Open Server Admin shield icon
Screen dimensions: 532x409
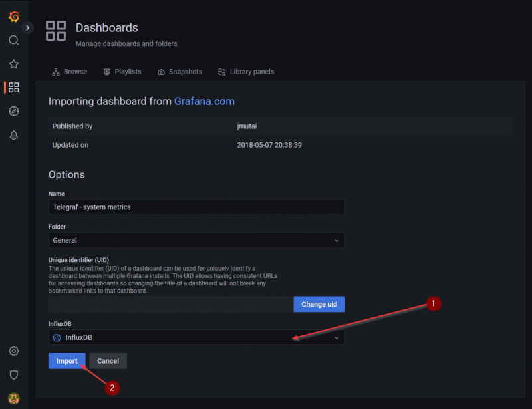point(13,375)
